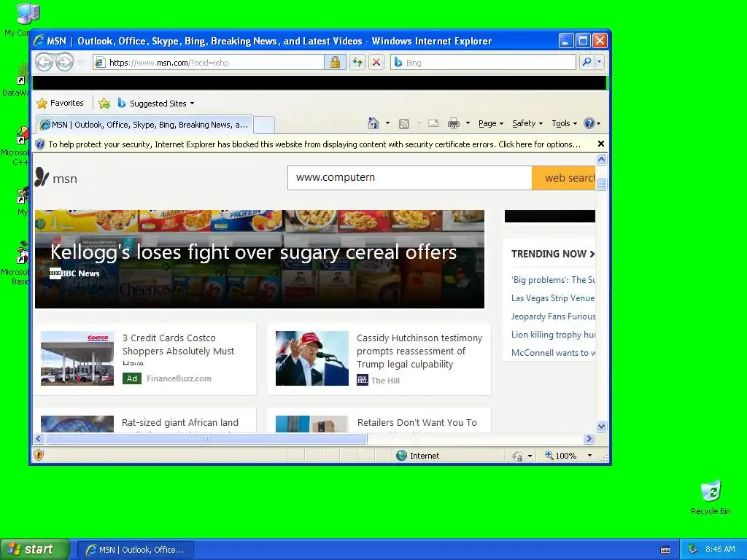Expand the Print dropdown arrow

468,123
